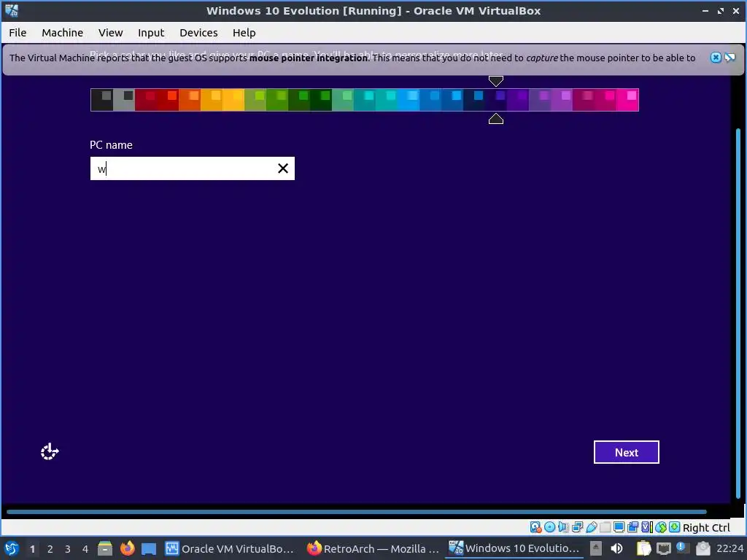Switch to RetroArch Mozilla Firefox window
Image resolution: width=747 pixels, height=560 pixels.
pos(373,548)
